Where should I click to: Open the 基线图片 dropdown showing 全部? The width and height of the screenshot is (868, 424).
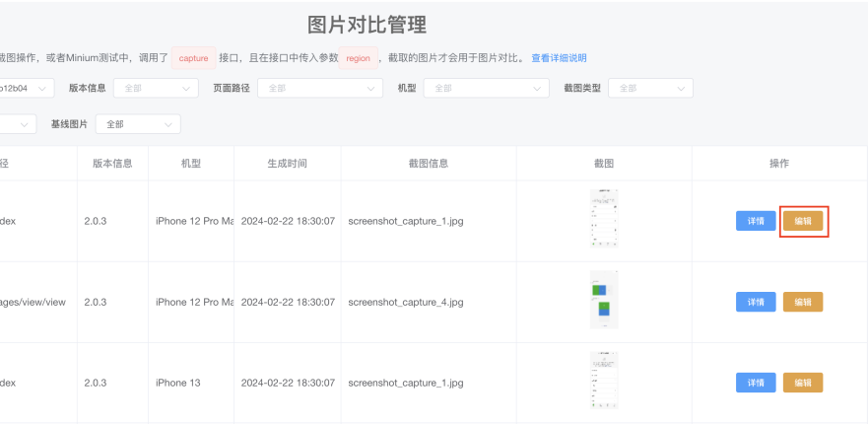coord(138,124)
